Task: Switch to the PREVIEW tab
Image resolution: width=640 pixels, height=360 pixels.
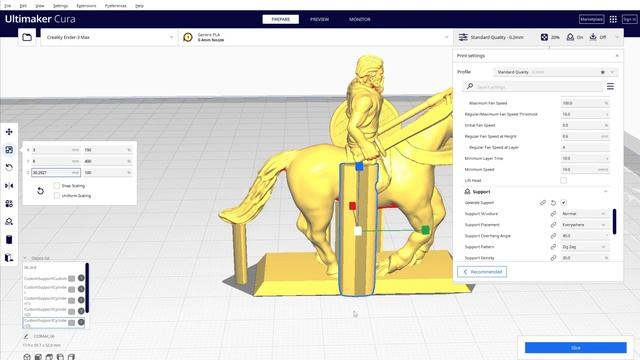Action: tap(319, 19)
